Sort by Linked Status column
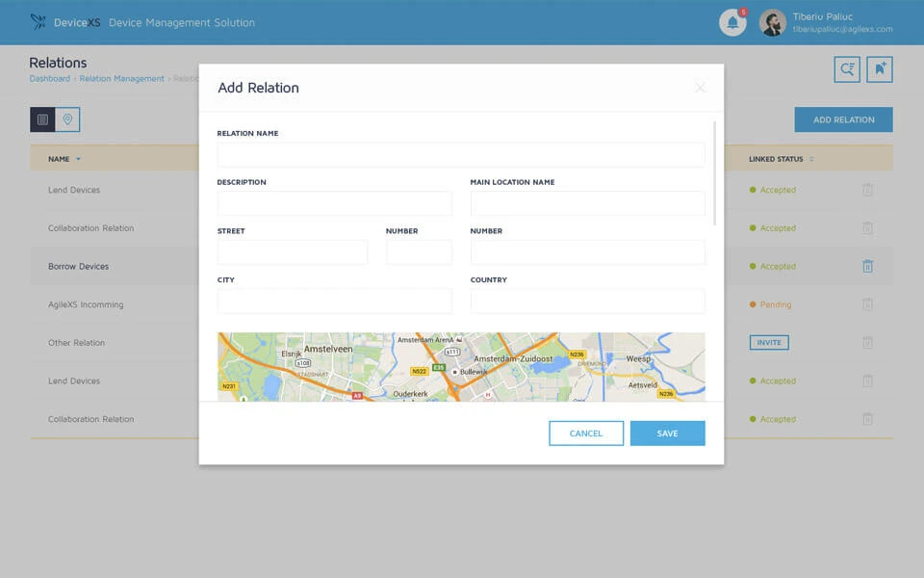The image size is (924, 578). click(811, 159)
